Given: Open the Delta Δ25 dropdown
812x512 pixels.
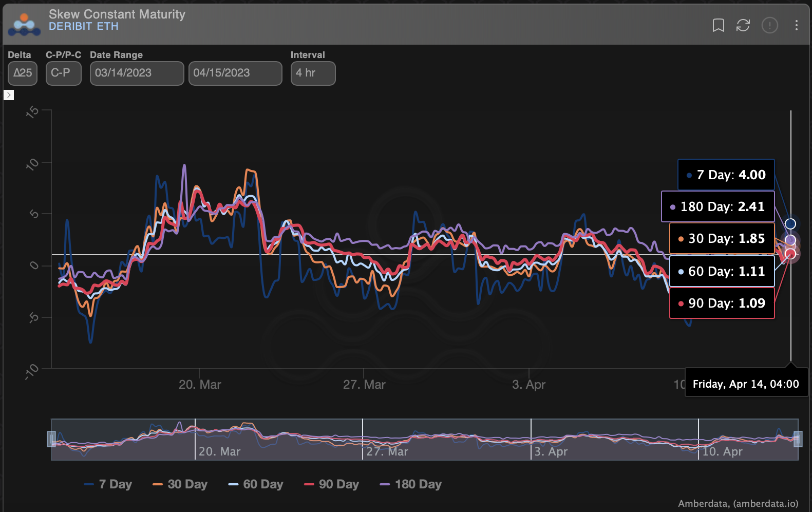Looking at the screenshot, I should 23,73.
